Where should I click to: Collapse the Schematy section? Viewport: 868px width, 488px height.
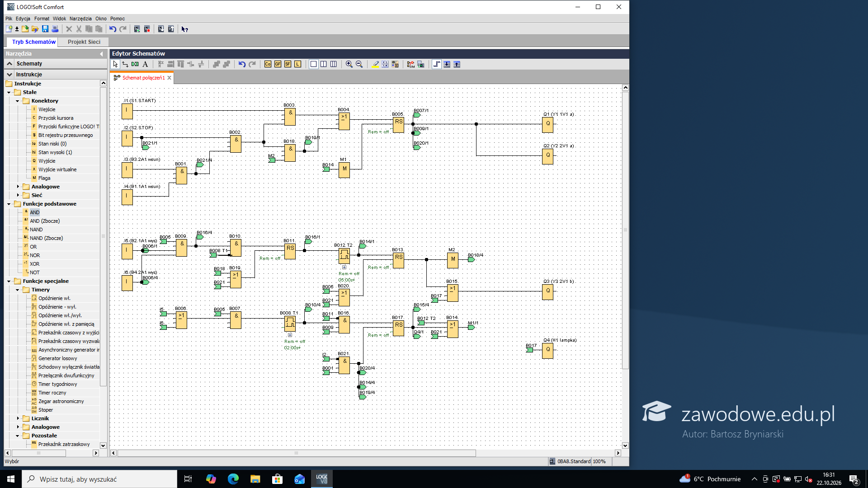(x=9, y=64)
